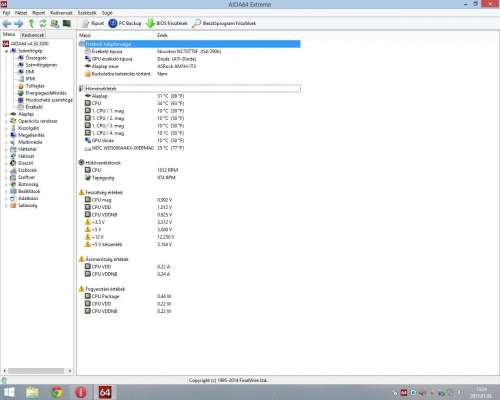
Task: Open the Riport menu
Action: pos(38,13)
